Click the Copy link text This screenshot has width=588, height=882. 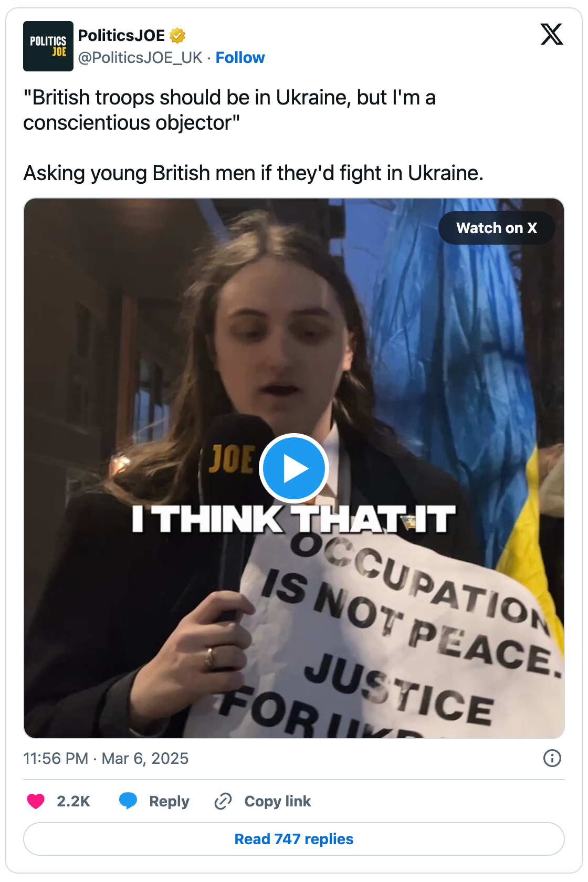278,801
